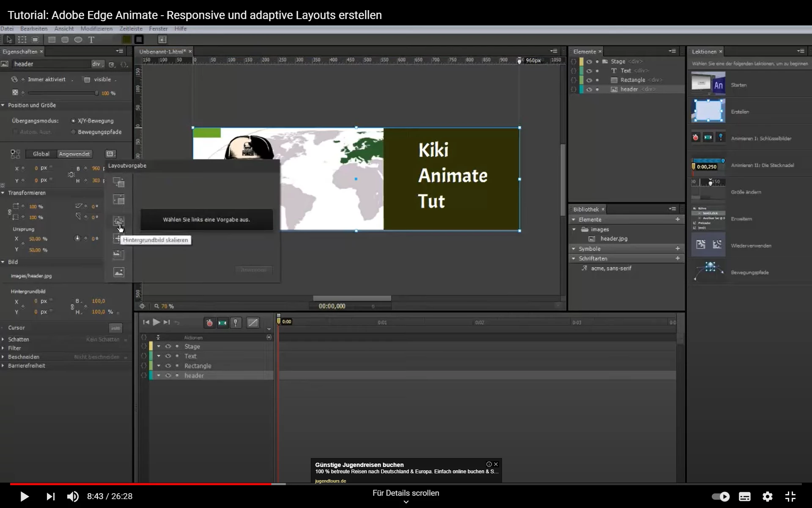Open the Bearbeiten menu
Screen dimensions: 812x508
(x=34, y=29)
